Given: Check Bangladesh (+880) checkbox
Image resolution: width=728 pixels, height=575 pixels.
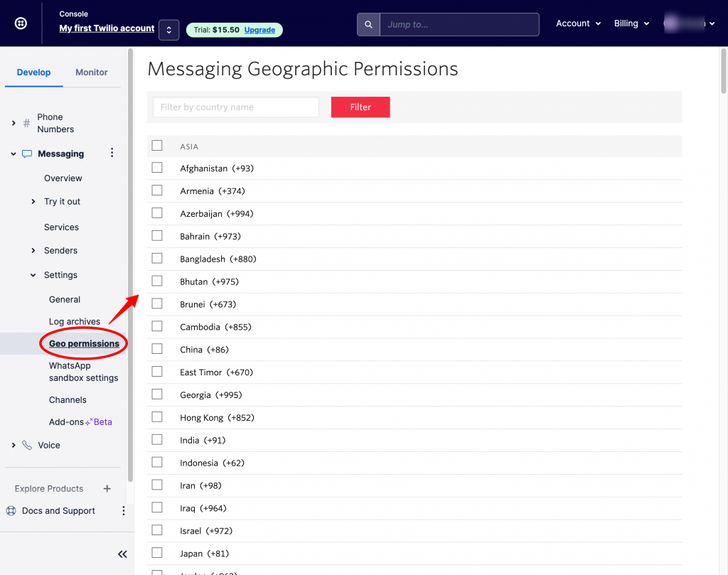Looking at the screenshot, I should click(x=157, y=259).
